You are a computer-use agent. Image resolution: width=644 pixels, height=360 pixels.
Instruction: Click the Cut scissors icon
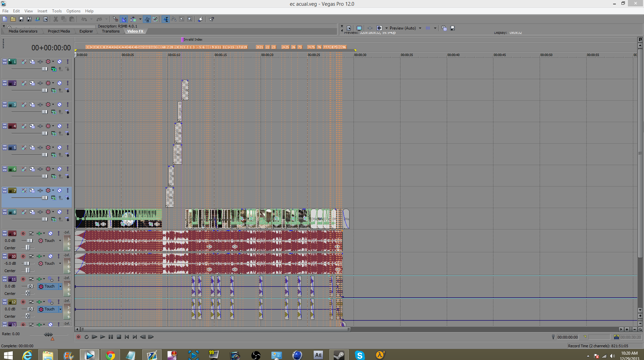(x=56, y=19)
